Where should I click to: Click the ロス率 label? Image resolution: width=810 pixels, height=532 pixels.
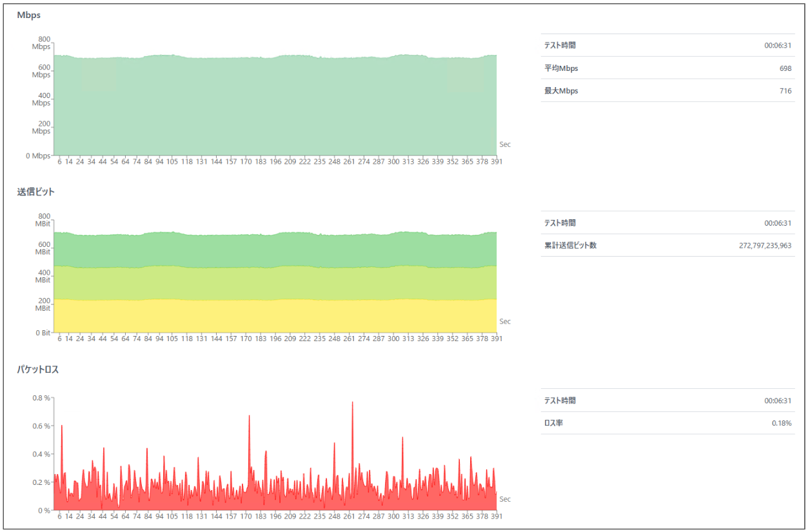tap(554, 423)
